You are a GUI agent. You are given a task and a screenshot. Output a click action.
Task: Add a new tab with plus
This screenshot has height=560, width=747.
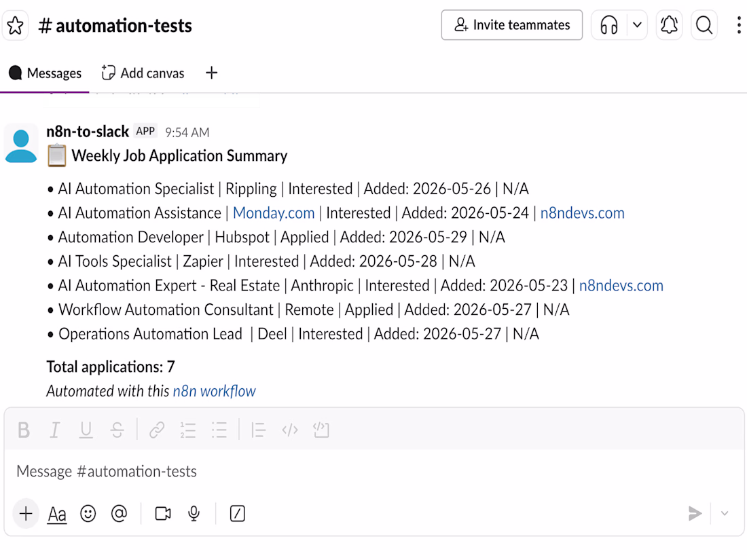(x=211, y=73)
